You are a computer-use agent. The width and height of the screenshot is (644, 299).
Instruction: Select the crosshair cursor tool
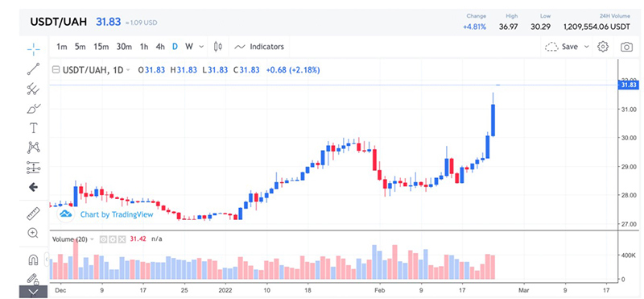33,49
